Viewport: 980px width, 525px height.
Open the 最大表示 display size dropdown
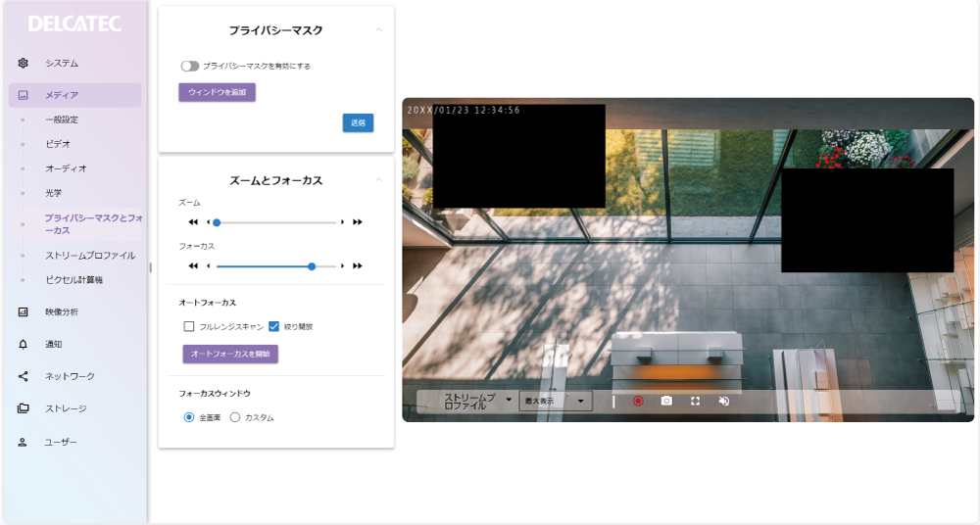pos(556,401)
